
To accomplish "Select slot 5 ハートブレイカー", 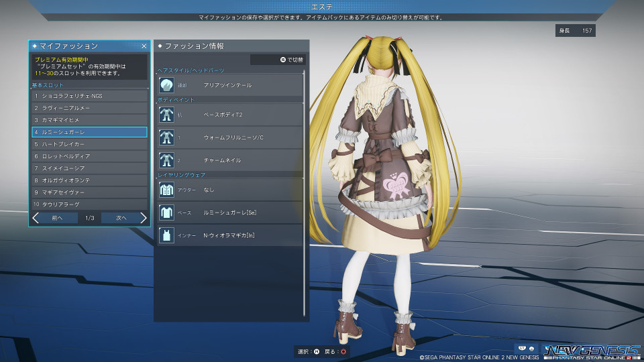I will (x=89, y=144).
